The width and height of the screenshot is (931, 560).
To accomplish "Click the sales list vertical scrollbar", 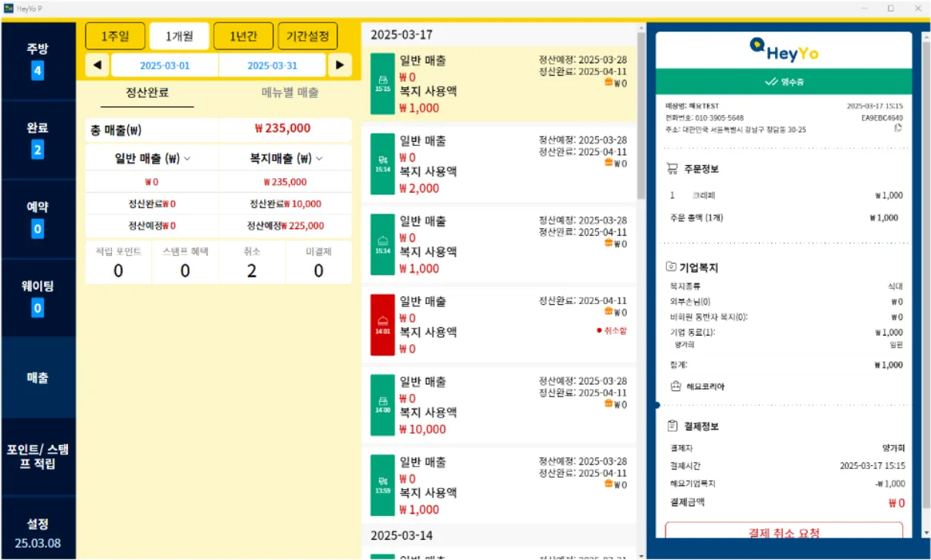I will [641, 116].
